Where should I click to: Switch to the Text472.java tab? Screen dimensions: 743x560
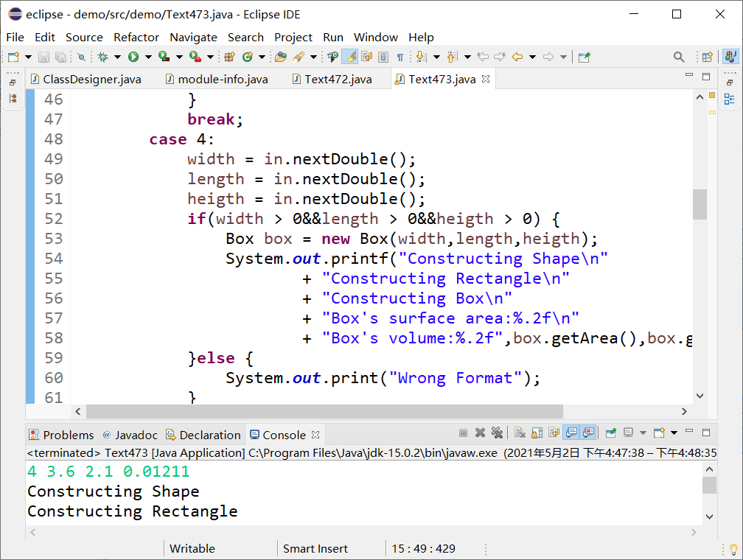point(332,79)
